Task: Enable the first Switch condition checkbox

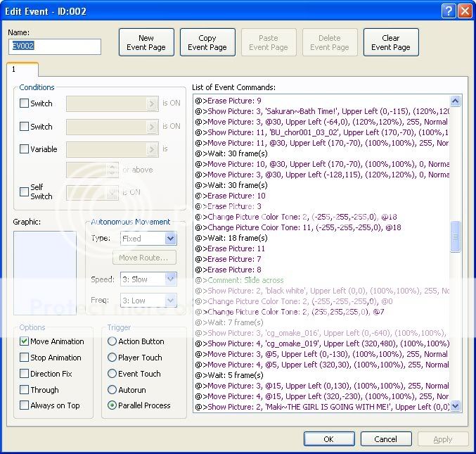Action: coord(25,103)
